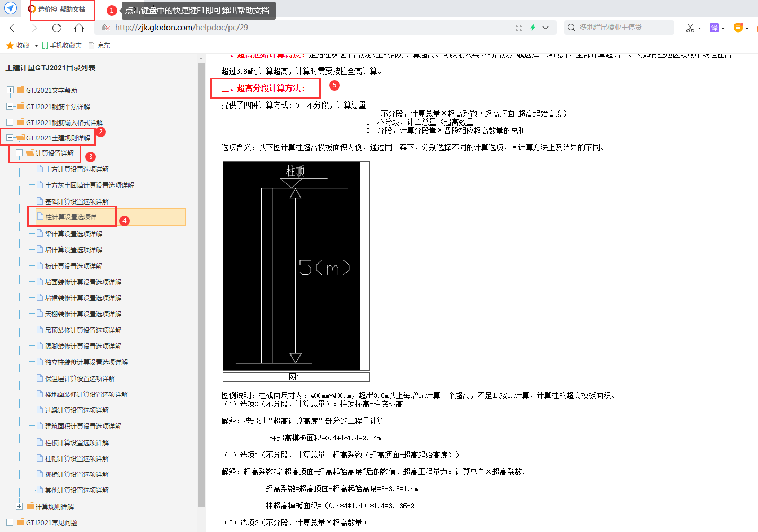Open 天棚装修计算设置选项详解 topic
Image resolution: width=758 pixels, height=532 pixels.
tap(83, 314)
